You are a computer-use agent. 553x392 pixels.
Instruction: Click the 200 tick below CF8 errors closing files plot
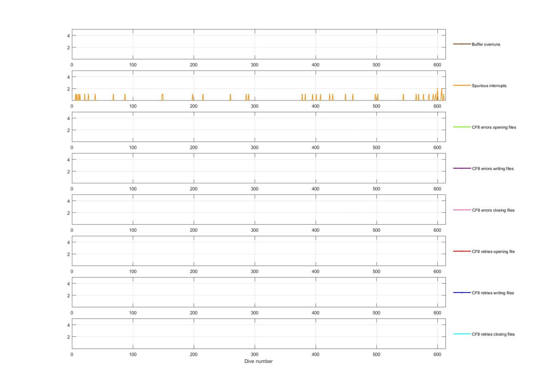coord(194,230)
